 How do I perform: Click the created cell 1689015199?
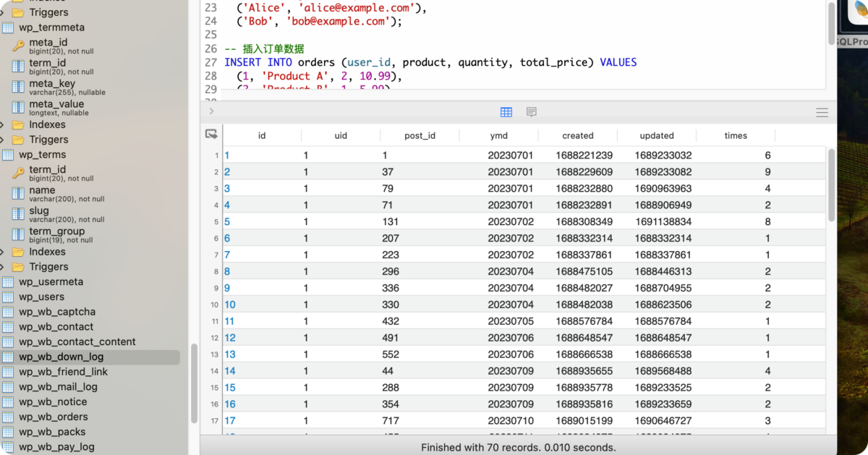click(584, 421)
